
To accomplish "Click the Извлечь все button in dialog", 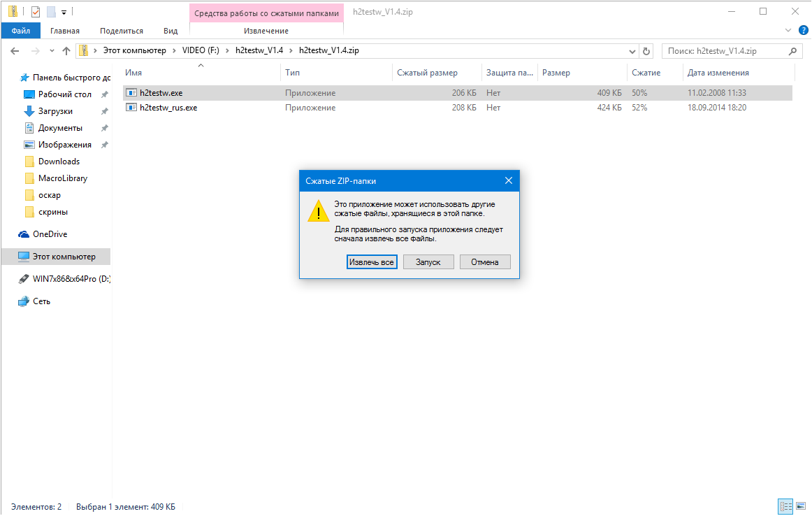I will pyautogui.click(x=372, y=262).
